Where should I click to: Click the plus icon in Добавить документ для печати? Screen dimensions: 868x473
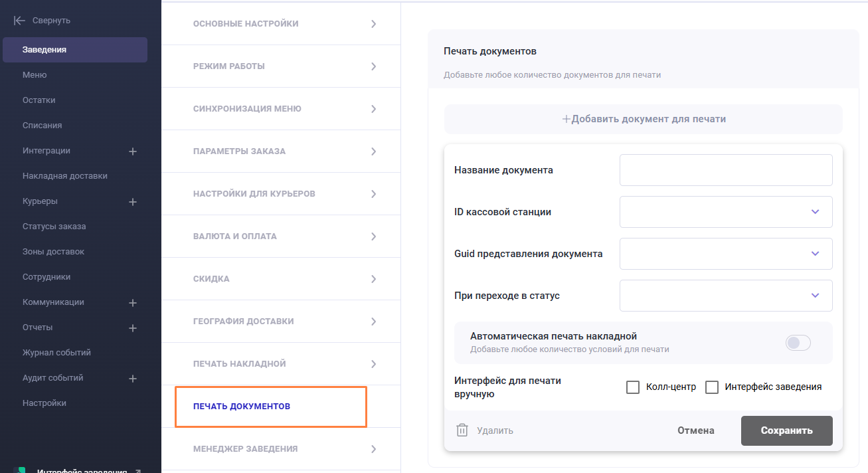pyautogui.click(x=566, y=119)
